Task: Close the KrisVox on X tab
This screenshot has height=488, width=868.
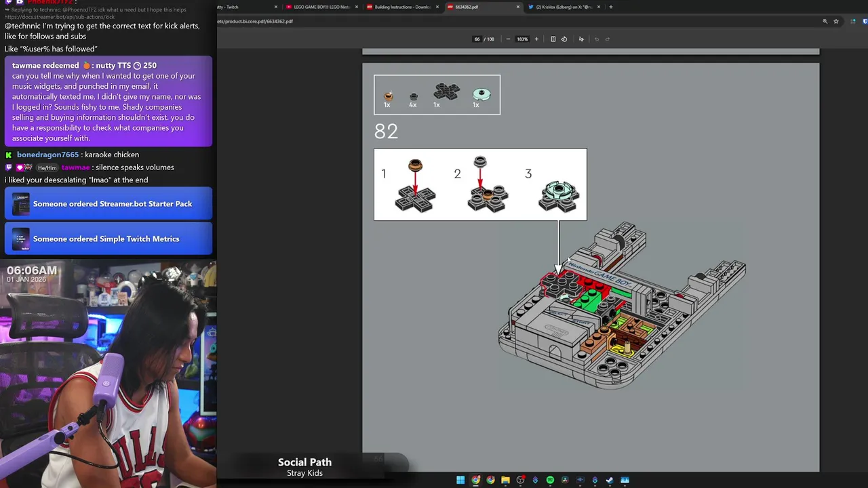Action: coord(599,7)
